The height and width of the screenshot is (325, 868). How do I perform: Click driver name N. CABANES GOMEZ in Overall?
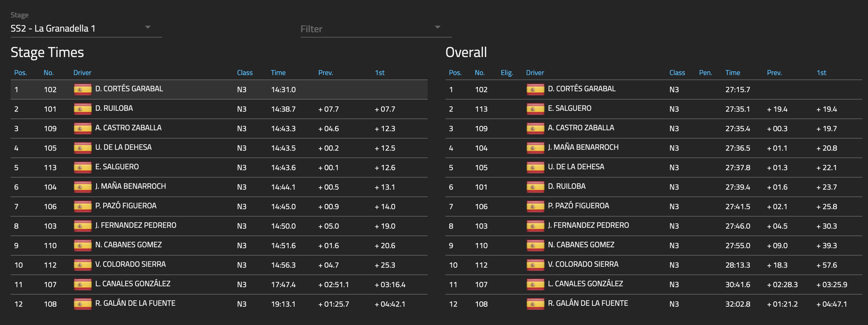pyautogui.click(x=581, y=245)
